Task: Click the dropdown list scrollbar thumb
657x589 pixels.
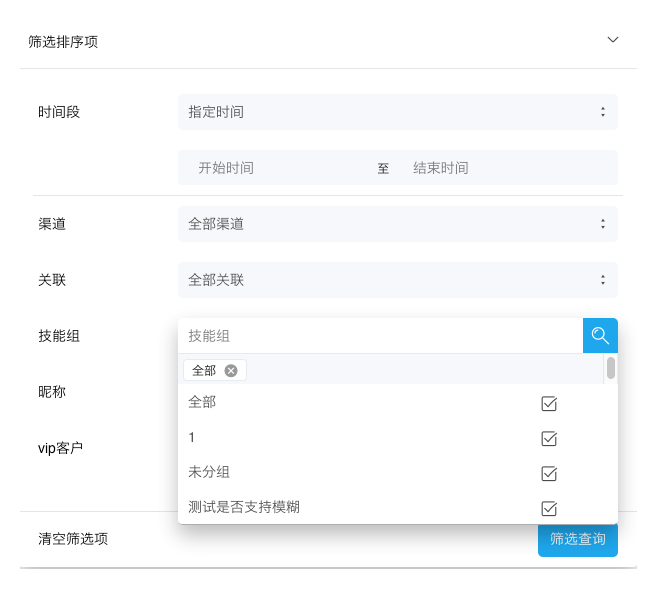Action: click(x=611, y=369)
